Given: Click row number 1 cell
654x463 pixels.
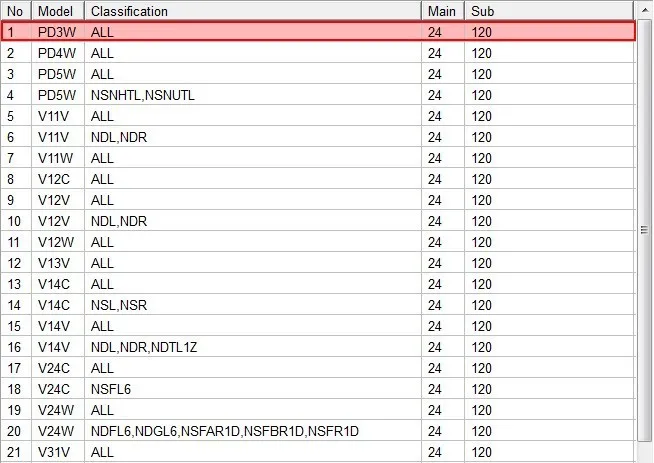Looking at the screenshot, I should click(x=16, y=32).
